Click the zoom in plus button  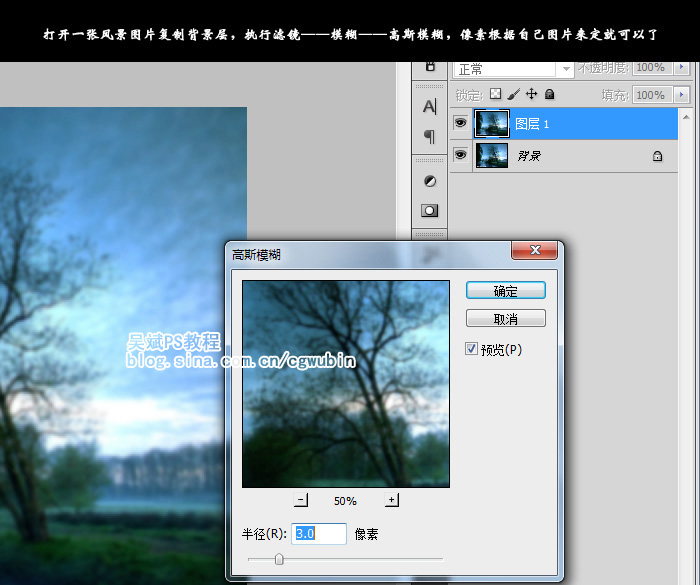[392, 500]
